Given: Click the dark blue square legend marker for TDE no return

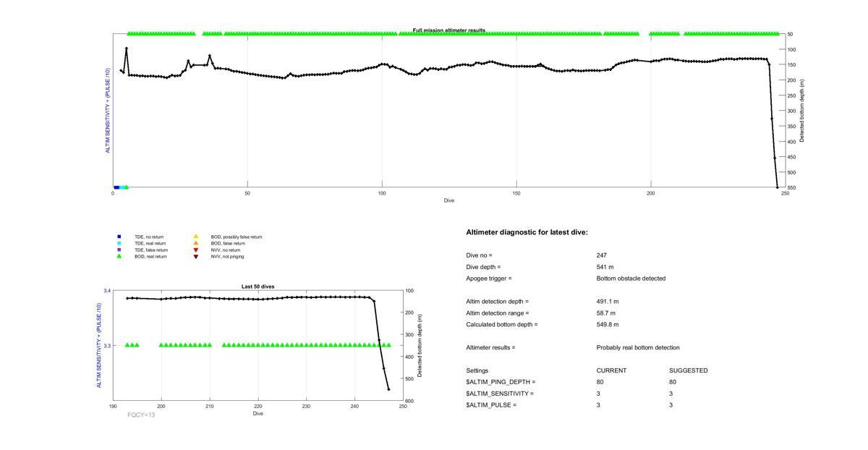Looking at the screenshot, I should coord(119,237).
